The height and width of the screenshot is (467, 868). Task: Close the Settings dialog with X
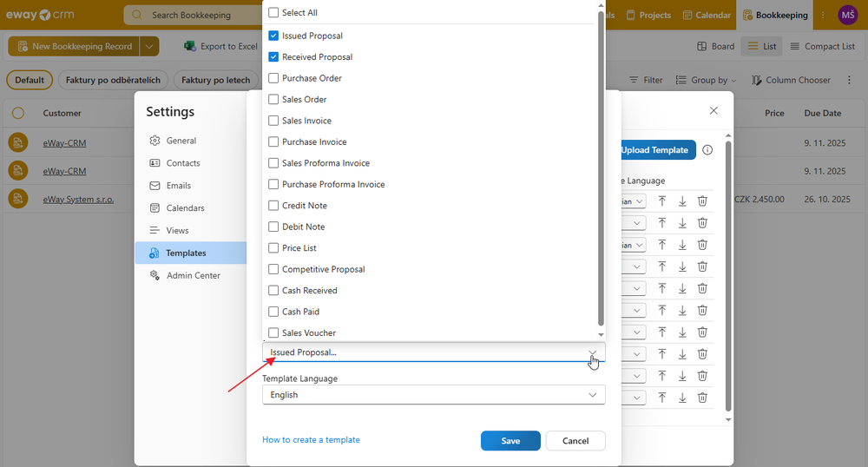click(x=713, y=111)
